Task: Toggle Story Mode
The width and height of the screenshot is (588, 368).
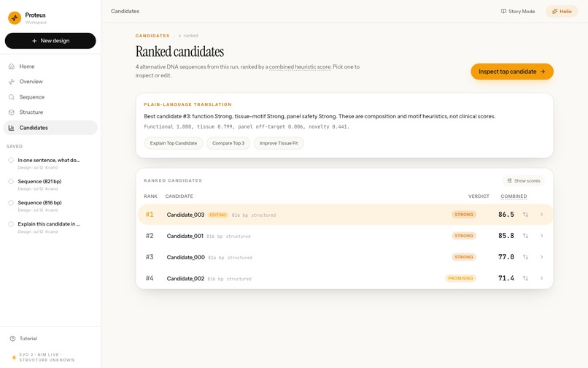Action: (518, 11)
